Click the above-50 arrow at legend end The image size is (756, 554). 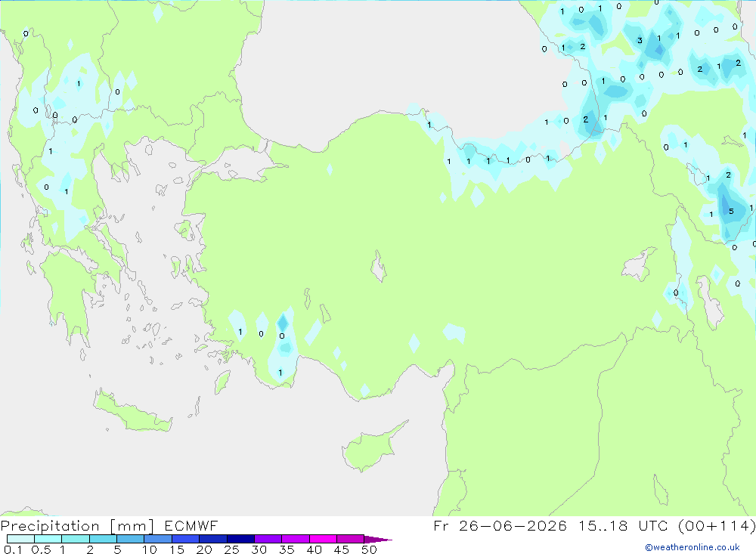pos(378,539)
